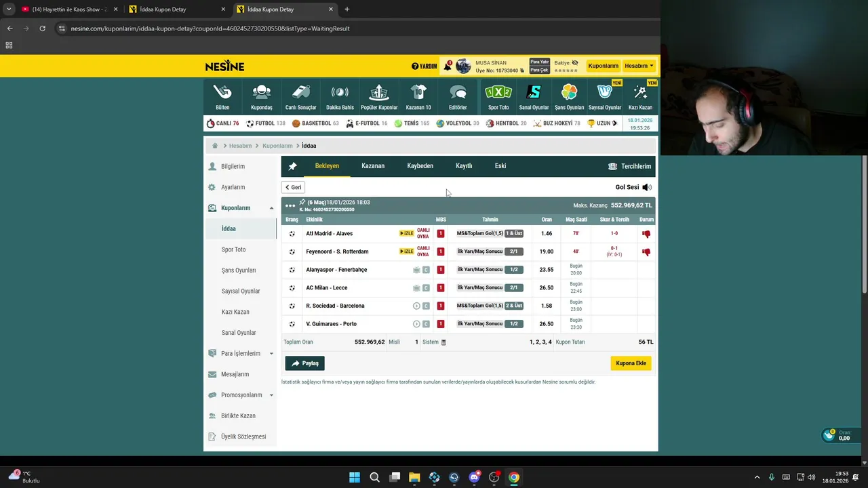Click Kupona Ekle button

[631, 363]
